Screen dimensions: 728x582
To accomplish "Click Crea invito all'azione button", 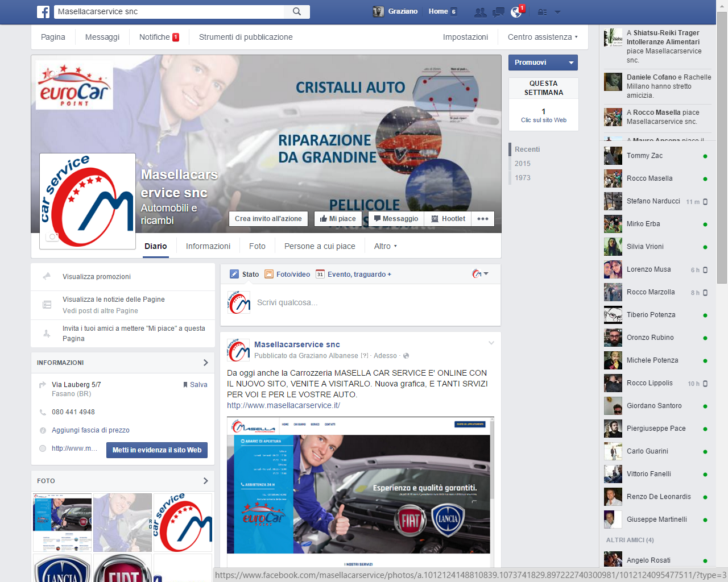I will 268,219.
